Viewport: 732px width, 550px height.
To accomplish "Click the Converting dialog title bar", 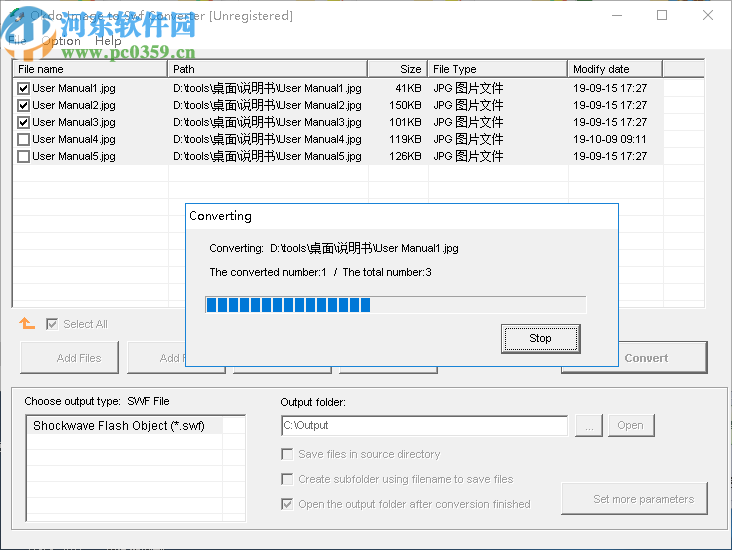I will tap(401, 216).
